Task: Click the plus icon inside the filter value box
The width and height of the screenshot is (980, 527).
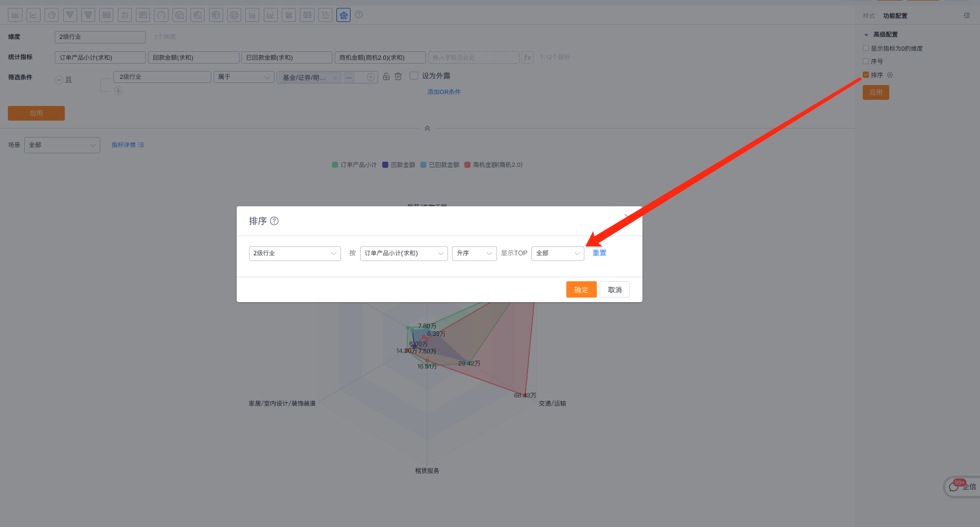Action: 371,77
